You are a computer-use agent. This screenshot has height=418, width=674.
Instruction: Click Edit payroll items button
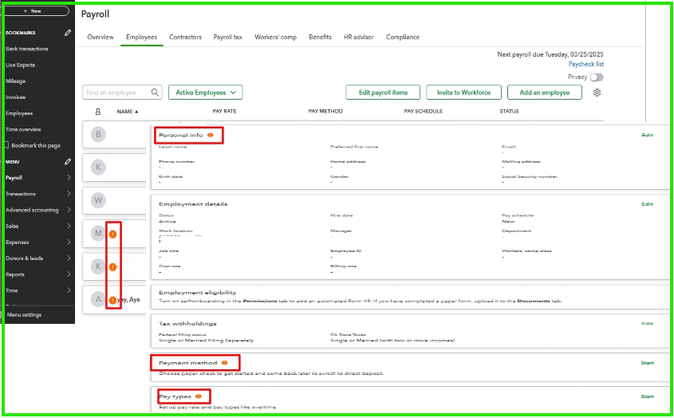point(383,92)
